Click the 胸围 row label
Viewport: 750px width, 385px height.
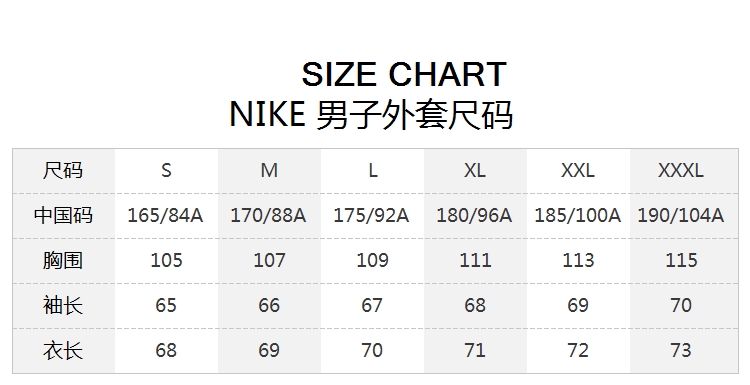pyautogui.click(x=63, y=261)
